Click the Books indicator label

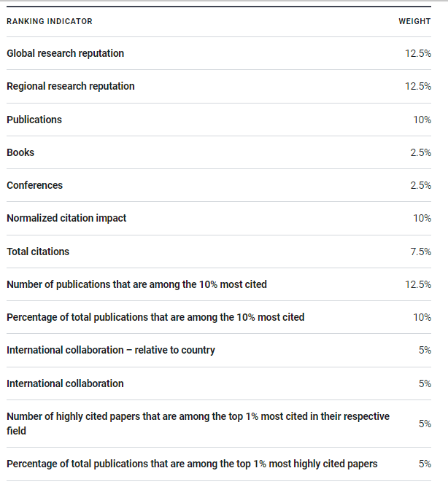20,152
